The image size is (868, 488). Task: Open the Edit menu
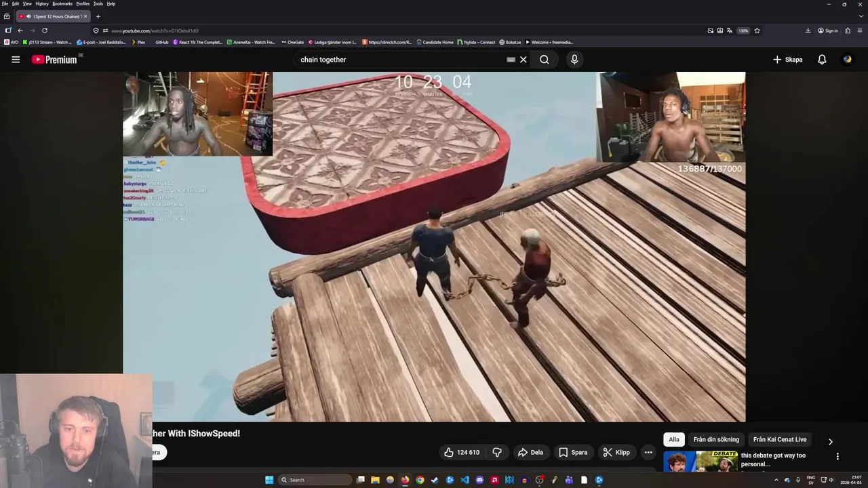[x=16, y=4]
